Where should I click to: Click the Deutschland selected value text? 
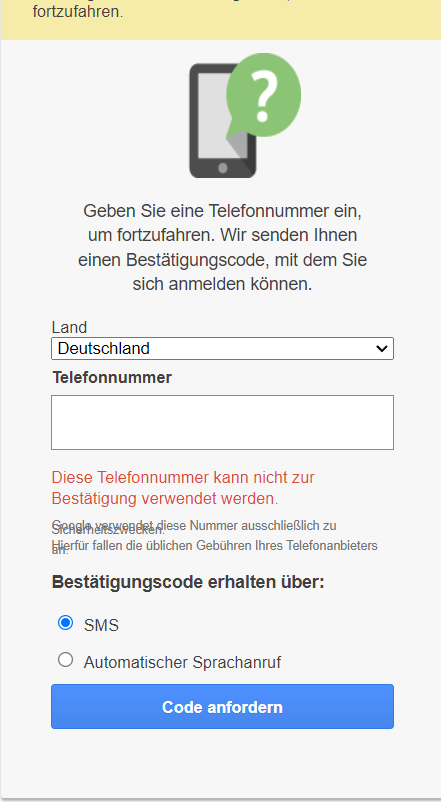104,348
